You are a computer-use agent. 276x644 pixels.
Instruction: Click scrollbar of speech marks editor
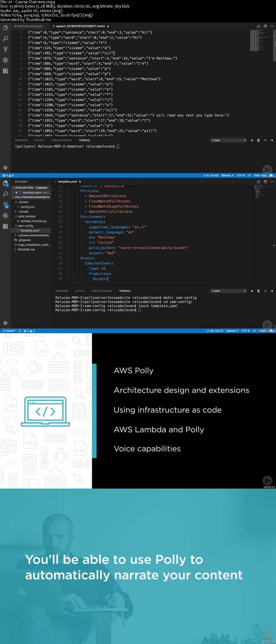pyautogui.click(x=274, y=46)
